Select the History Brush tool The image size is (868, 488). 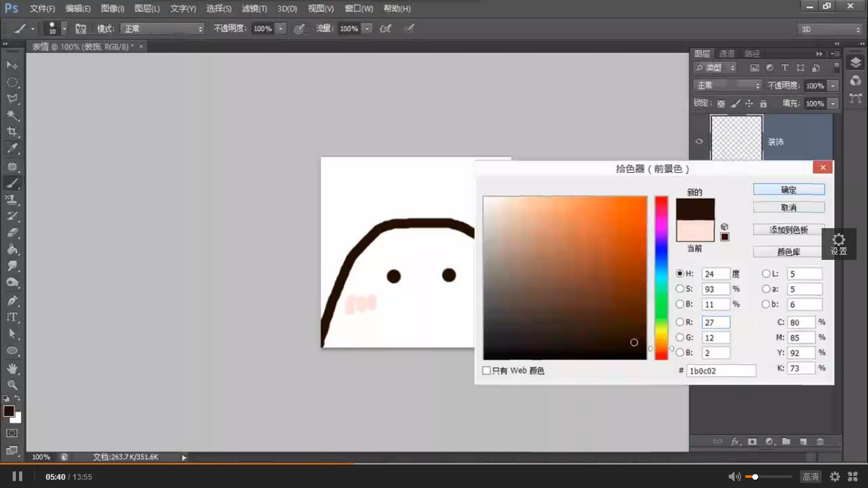(12, 216)
